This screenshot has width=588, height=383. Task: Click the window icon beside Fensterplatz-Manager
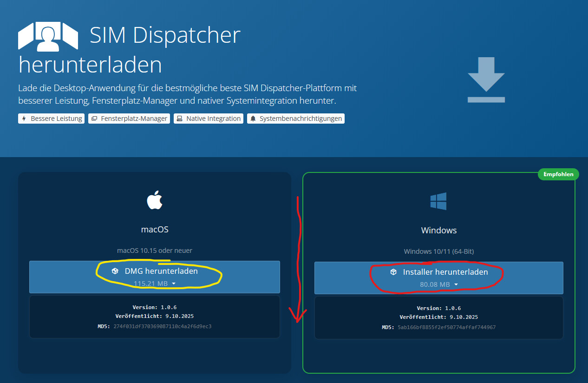tap(94, 119)
